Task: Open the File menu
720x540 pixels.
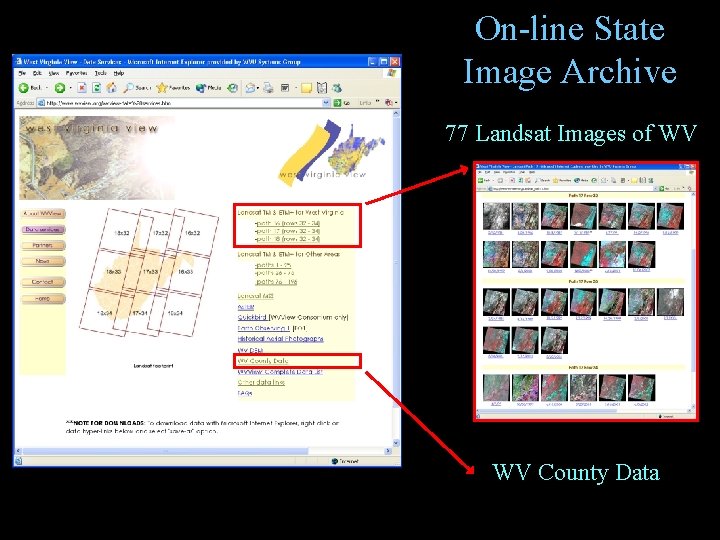Action: point(22,73)
